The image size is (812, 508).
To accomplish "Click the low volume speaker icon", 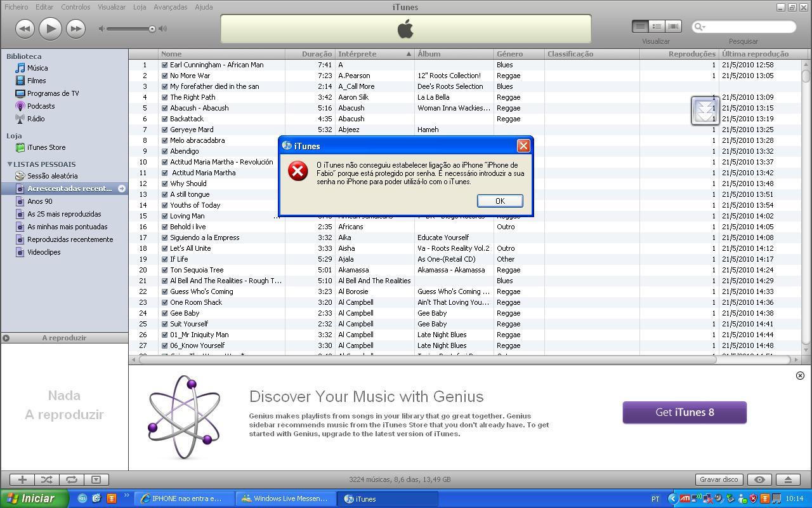I will point(101,29).
